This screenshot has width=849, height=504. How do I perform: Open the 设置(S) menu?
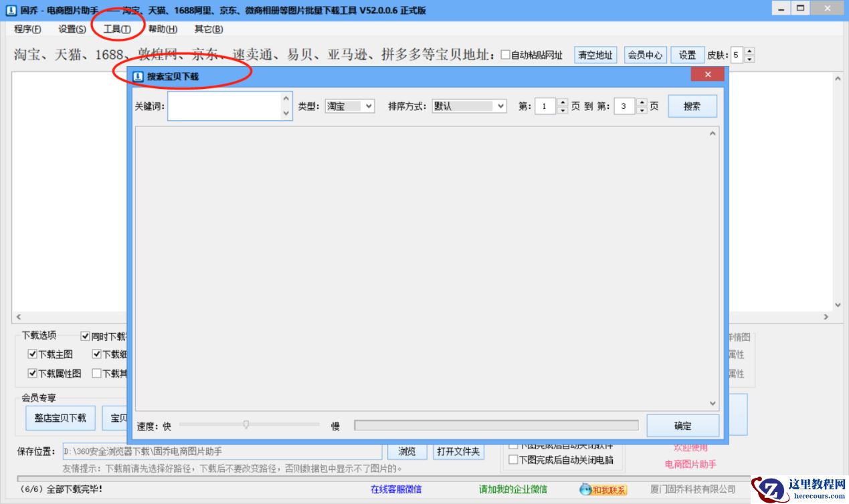coord(72,29)
